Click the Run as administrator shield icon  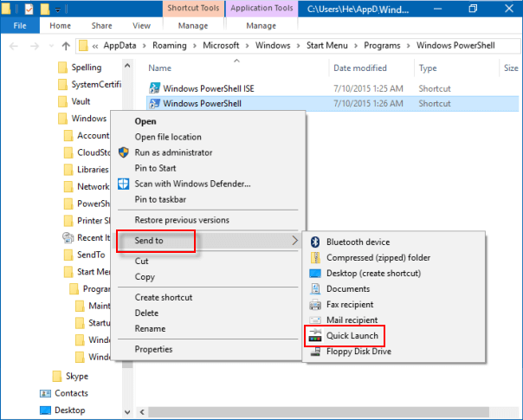tap(124, 152)
